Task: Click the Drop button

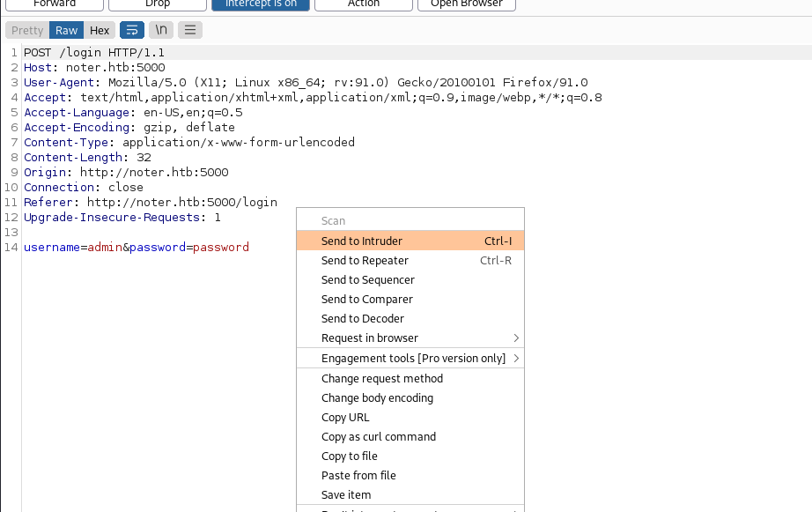Action: 158,4
